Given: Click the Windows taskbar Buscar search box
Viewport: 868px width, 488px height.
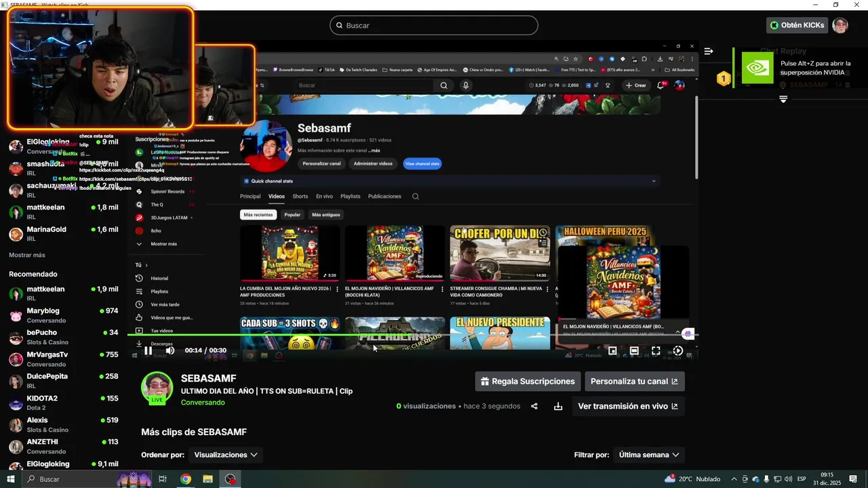Looking at the screenshot, I should click(x=87, y=479).
